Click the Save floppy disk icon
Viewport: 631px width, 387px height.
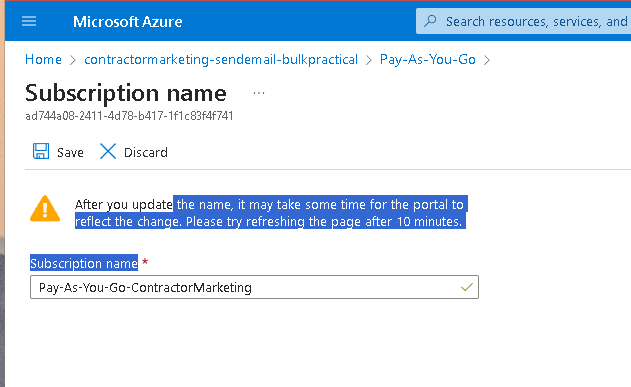pyautogui.click(x=41, y=152)
